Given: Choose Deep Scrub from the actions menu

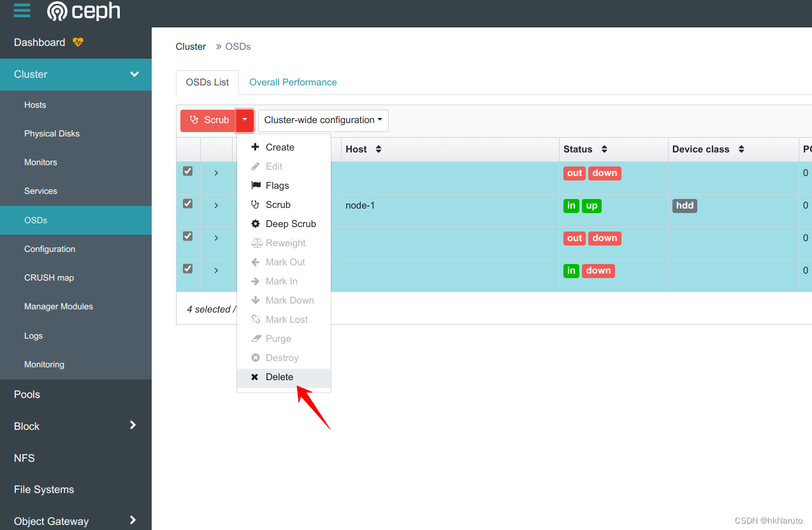Looking at the screenshot, I should click(x=284, y=224).
